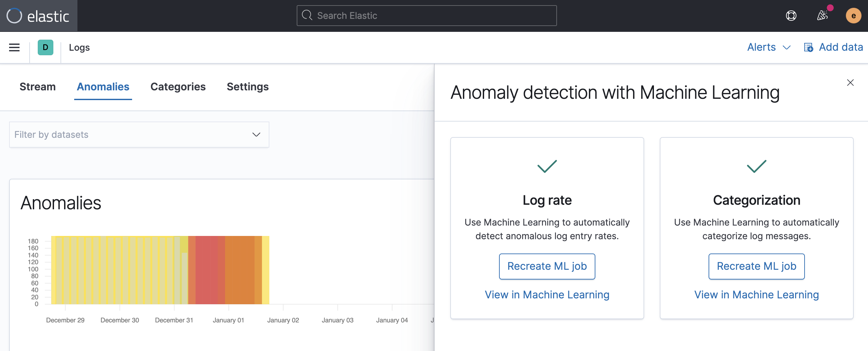Open the help and support icon
Screen dimensions: 868x351
pyautogui.click(x=792, y=16)
